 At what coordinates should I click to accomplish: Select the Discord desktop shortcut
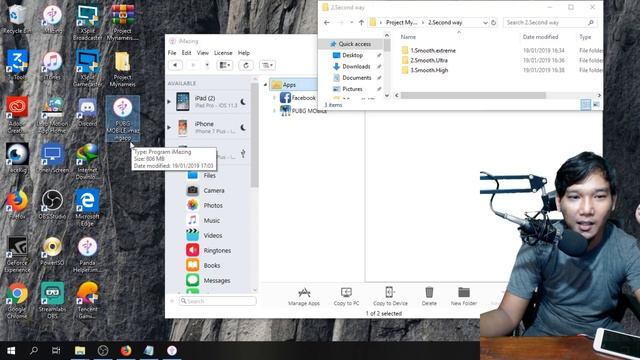(87, 113)
